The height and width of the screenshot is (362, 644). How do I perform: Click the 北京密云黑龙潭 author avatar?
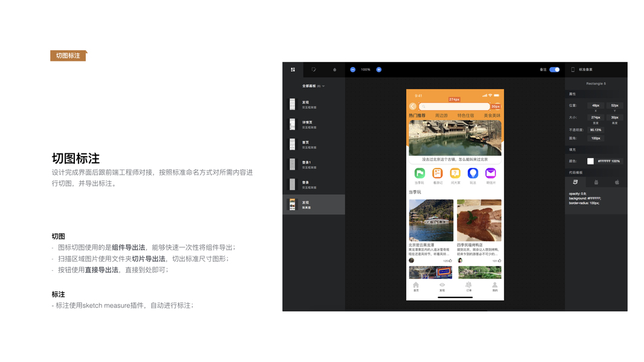pos(412,261)
